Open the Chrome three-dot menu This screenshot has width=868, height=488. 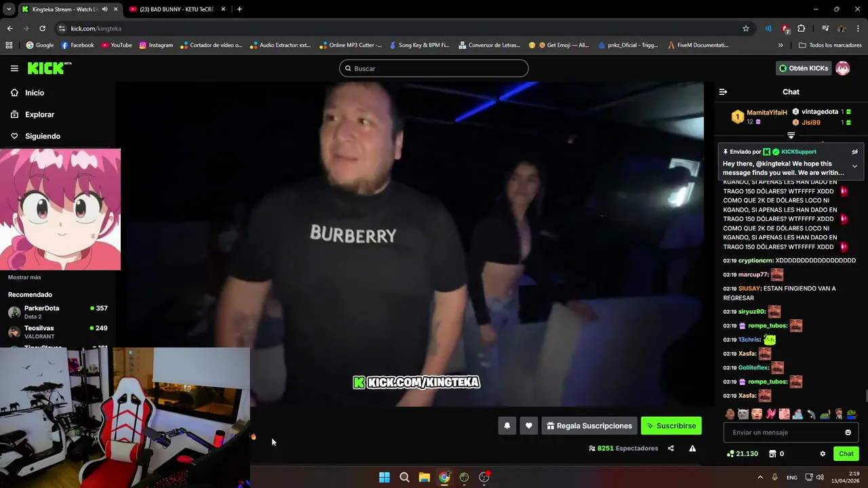859,28
